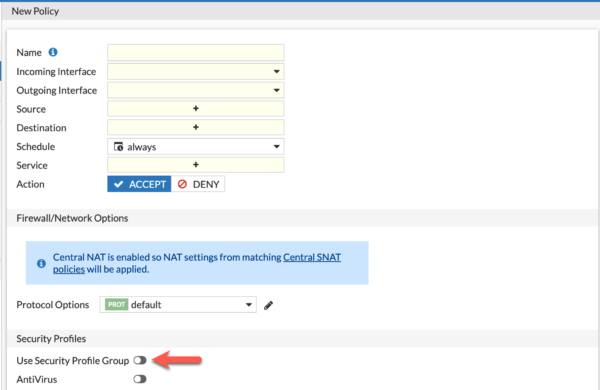Click the info icon in Central NAT notice
Screen dimensions: 600x390
pyautogui.click(x=41, y=263)
